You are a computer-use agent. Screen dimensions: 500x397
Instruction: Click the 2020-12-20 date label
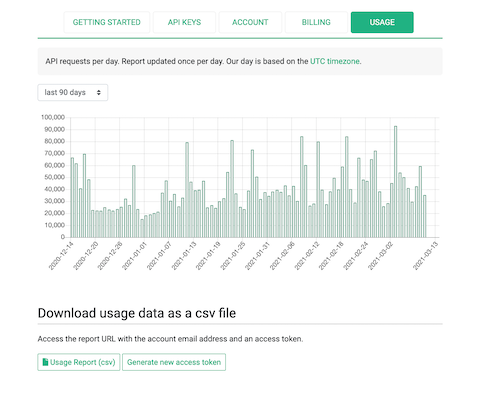click(x=86, y=256)
